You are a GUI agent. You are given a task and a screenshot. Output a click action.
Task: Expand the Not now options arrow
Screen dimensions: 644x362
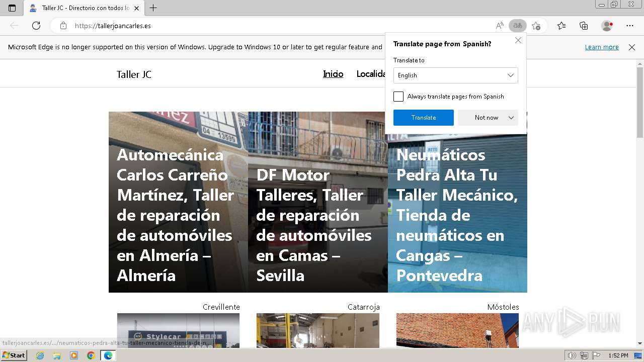click(511, 118)
